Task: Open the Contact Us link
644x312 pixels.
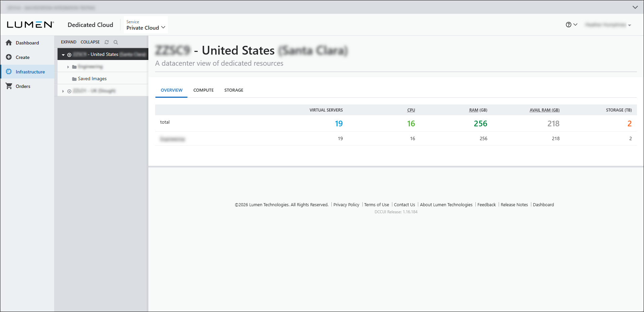Action: 404,205
